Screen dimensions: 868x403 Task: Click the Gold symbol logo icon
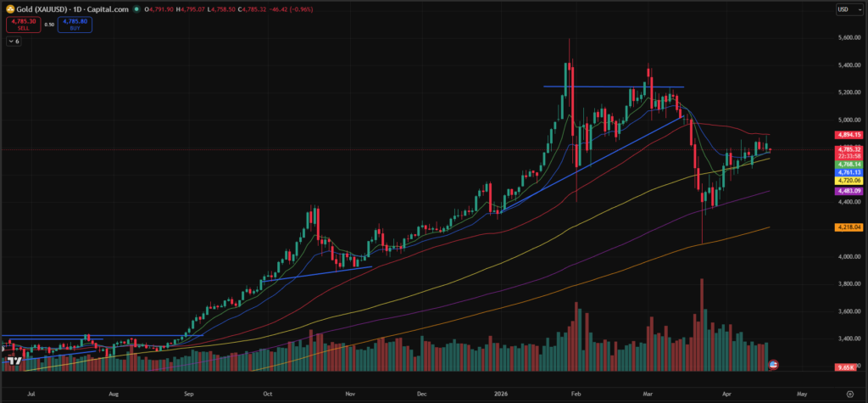pyautogui.click(x=8, y=9)
